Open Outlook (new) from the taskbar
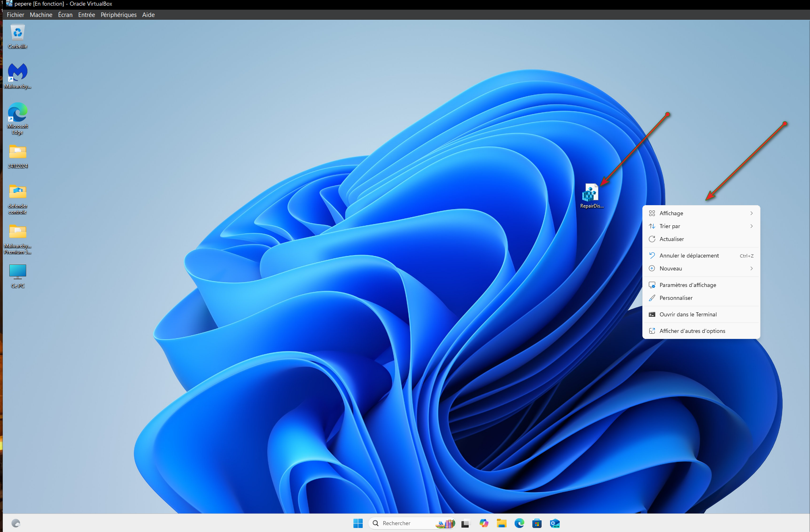Image resolution: width=810 pixels, height=532 pixels. click(x=555, y=523)
